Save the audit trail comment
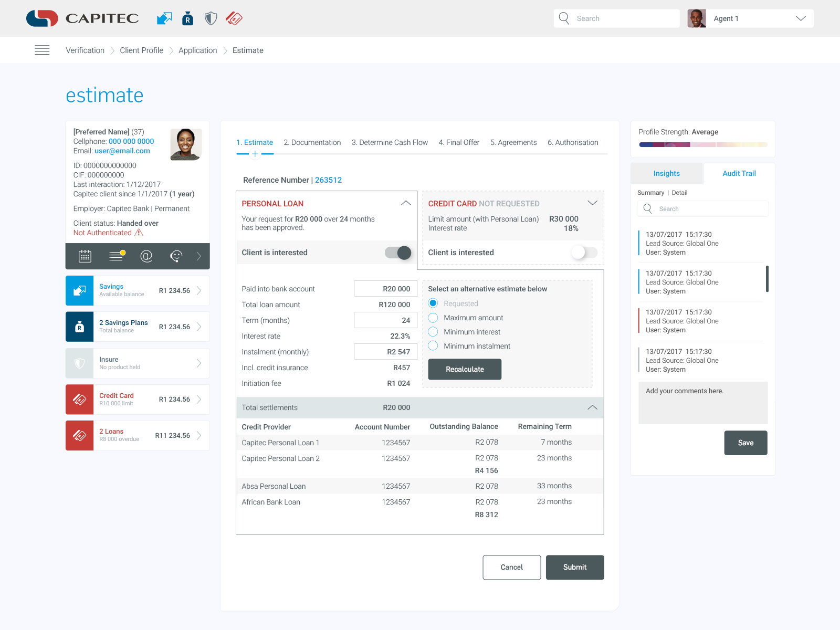840x630 pixels. [745, 443]
